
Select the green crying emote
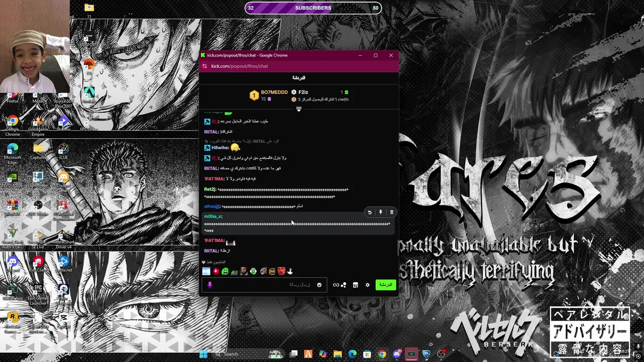click(x=225, y=271)
